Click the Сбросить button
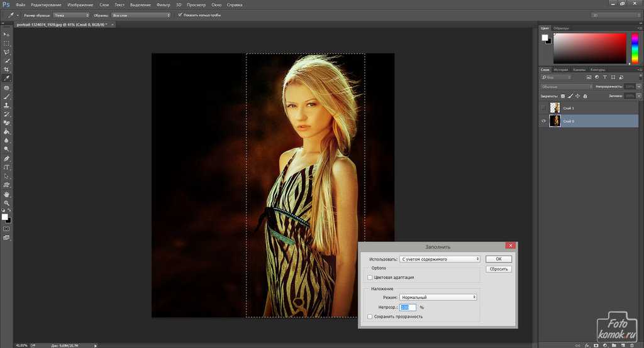This screenshot has height=348, width=644. pos(499,269)
